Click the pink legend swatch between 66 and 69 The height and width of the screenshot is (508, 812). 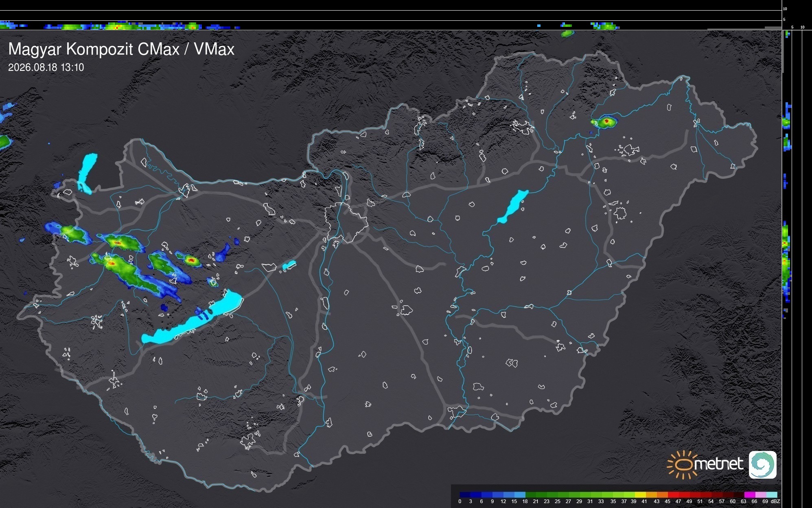761,495
